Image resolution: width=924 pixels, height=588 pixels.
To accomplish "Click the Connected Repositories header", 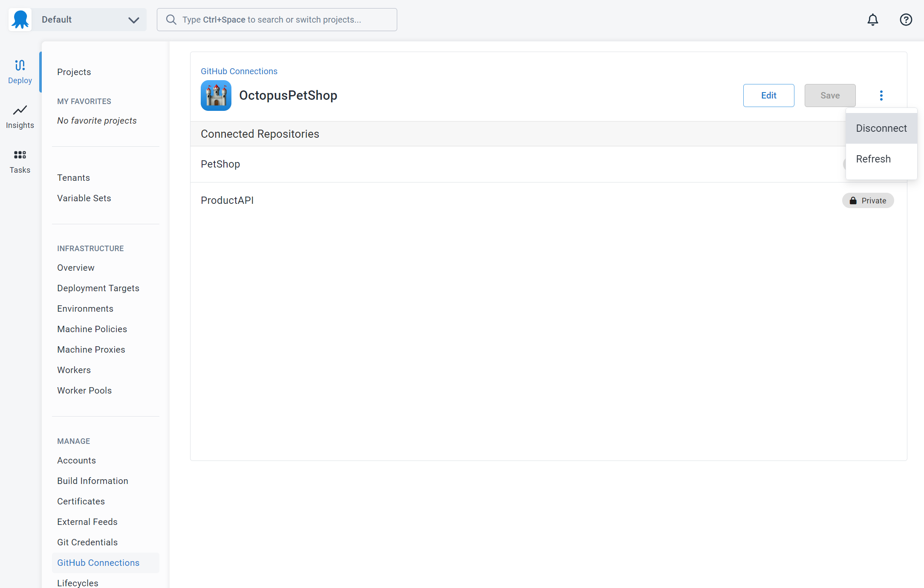I will pos(260,134).
